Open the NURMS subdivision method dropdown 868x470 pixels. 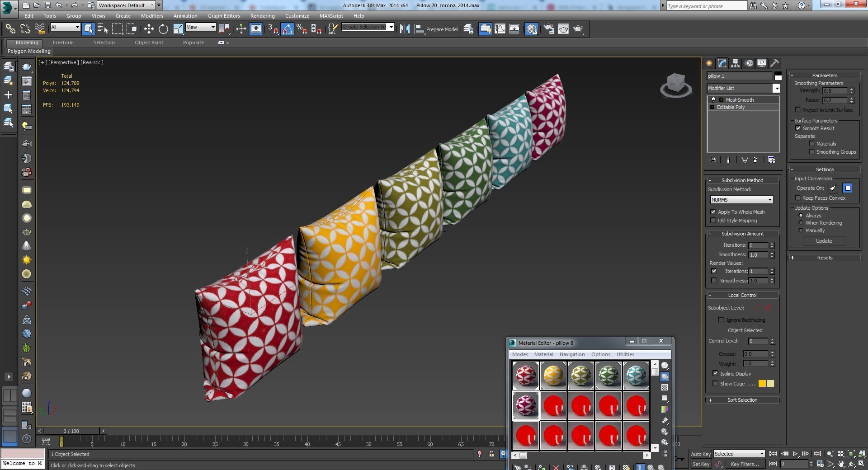click(x=741, y=200)
